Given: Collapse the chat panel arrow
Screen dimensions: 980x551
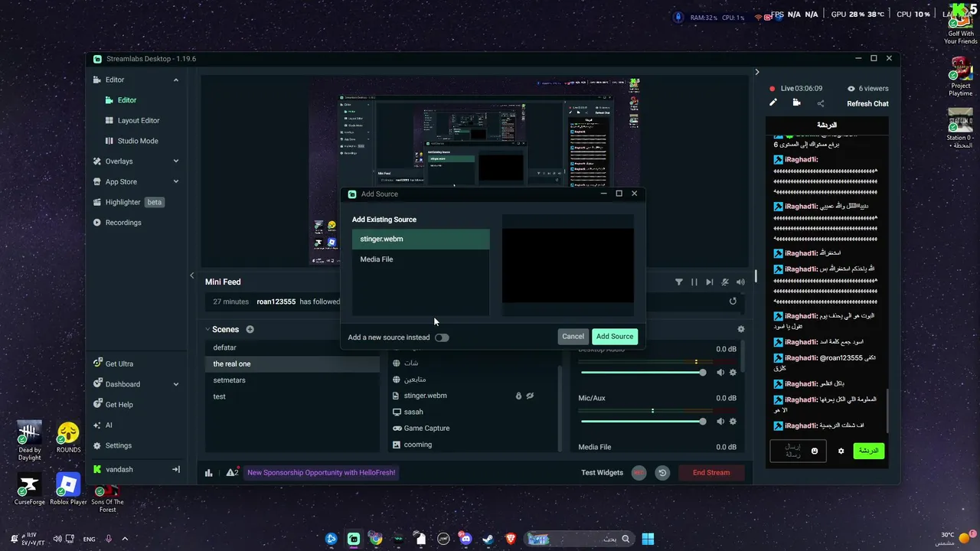Looking at the screenshot, I should click(757, 72).
